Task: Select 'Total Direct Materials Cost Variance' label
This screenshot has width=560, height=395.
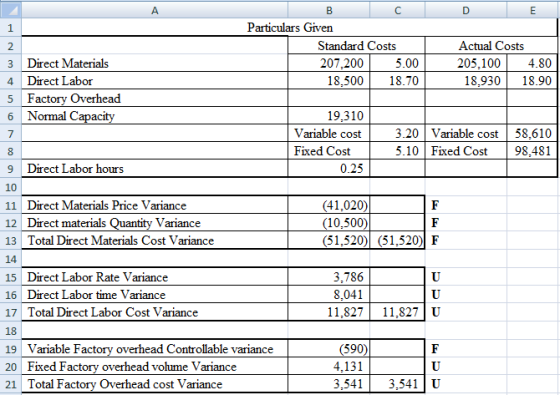Action: [x=155, y=240]
